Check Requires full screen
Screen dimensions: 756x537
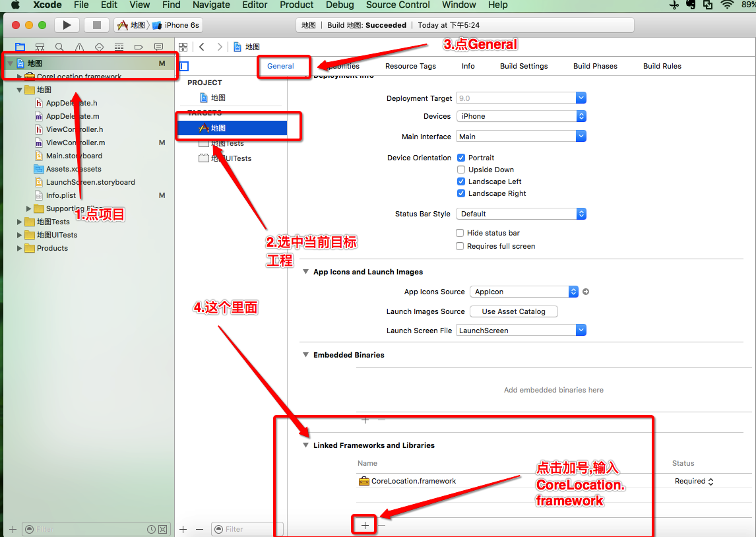pyautogui.click(x=460, y=246)
